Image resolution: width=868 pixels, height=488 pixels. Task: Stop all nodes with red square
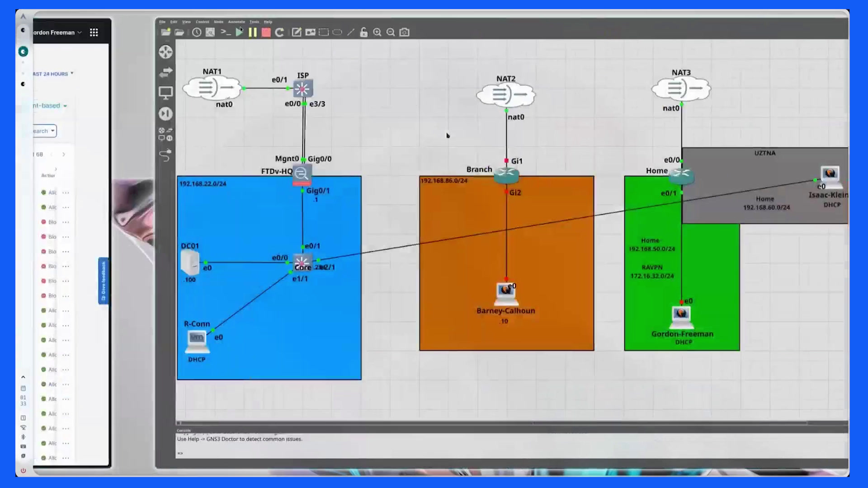266,32
